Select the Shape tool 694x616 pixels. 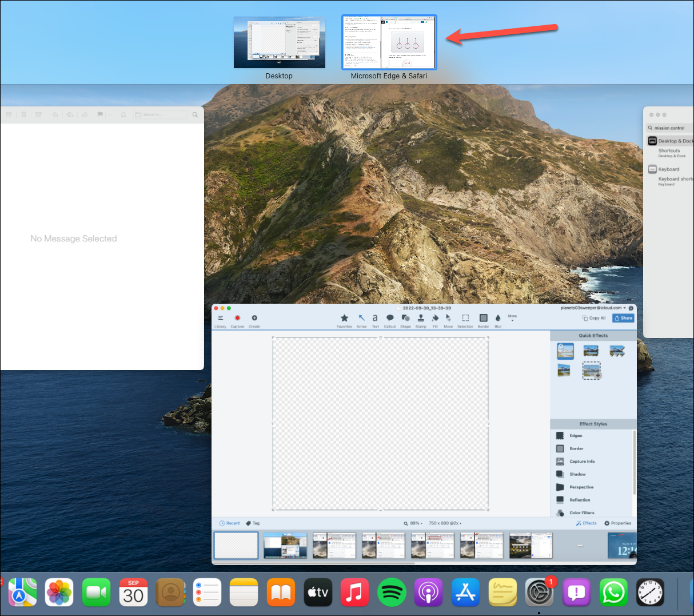(405, 321)
